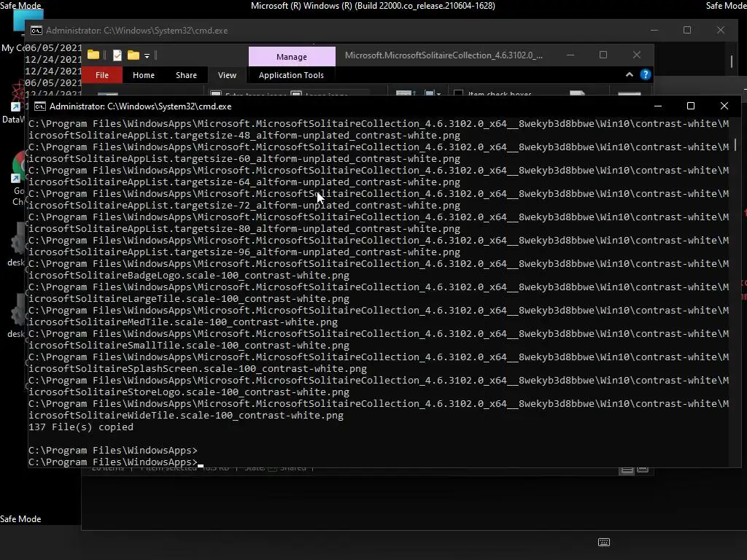Switch to the Share ribbon tab
Image resolution: width=747 pixels, height=560 pixels.
click(x=186, y=75)
